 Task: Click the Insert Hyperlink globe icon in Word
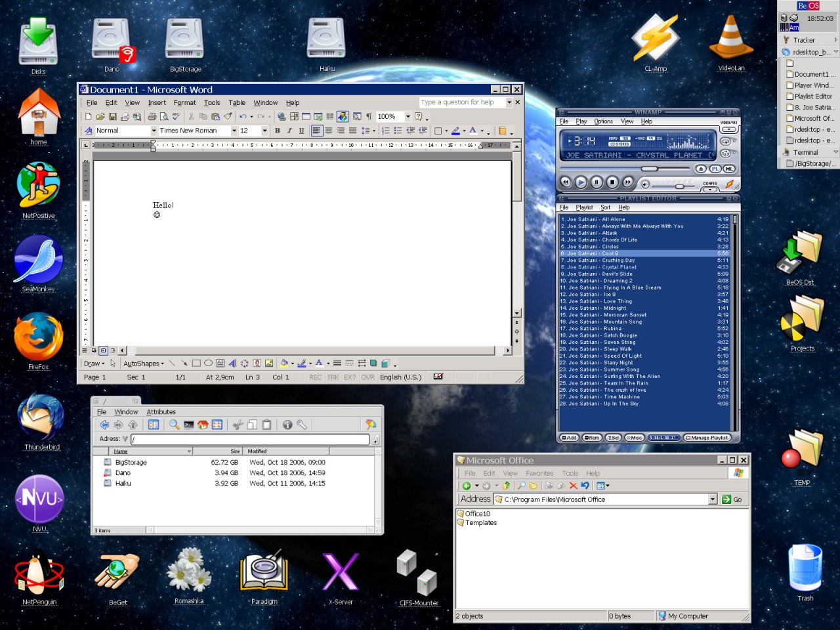click(282, 117)
